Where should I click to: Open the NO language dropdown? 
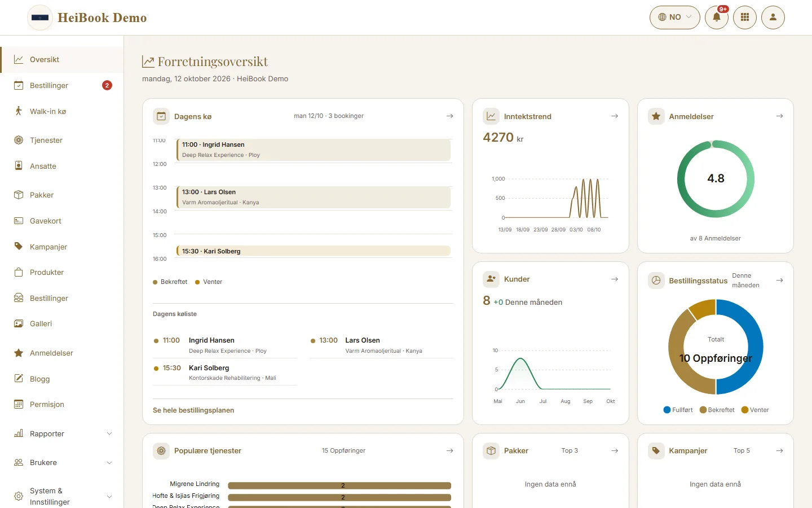click(675, 17)
